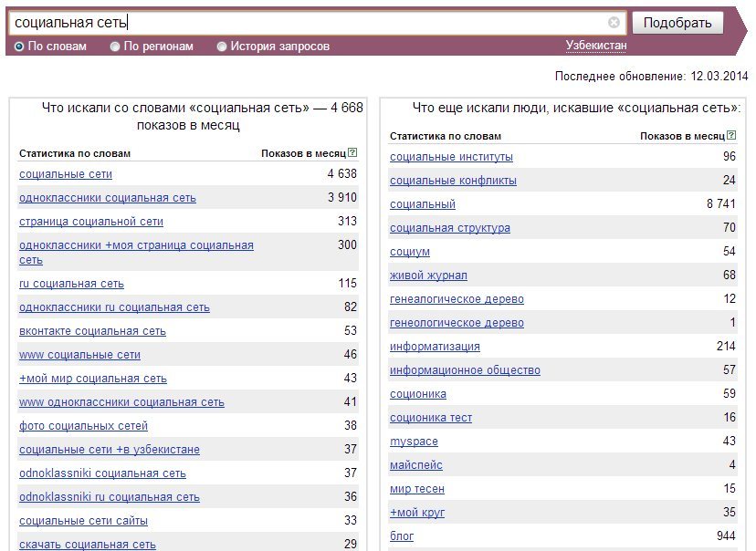Click the '4 638' impressions value
This screenshot has height=551, width=756.
[341, 173]
